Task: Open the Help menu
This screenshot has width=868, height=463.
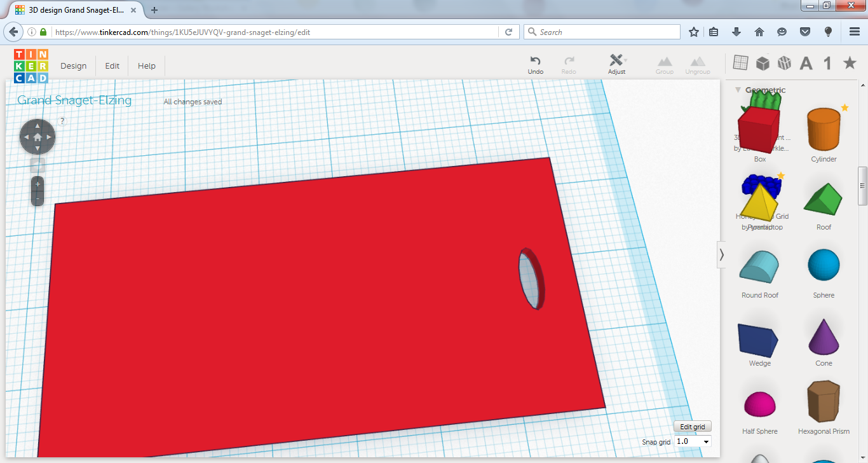Action: (146, 66)
